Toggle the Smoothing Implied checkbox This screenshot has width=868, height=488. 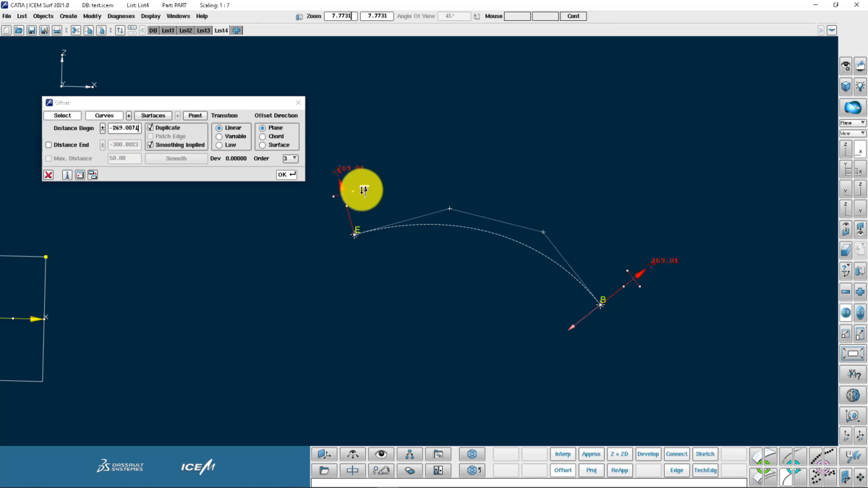[150, 145]
